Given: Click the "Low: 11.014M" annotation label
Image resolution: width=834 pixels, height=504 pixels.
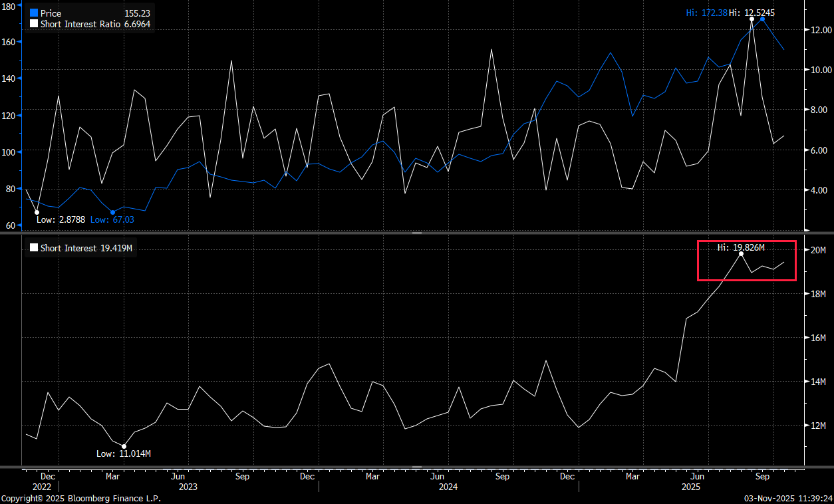Looking at the screenshot, I should click(124, 453).
